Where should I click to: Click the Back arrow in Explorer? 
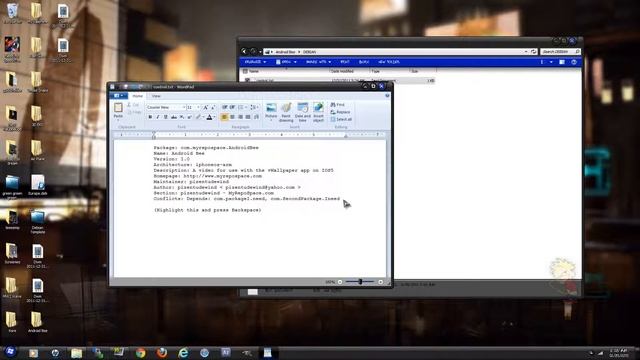coord(244,51)
